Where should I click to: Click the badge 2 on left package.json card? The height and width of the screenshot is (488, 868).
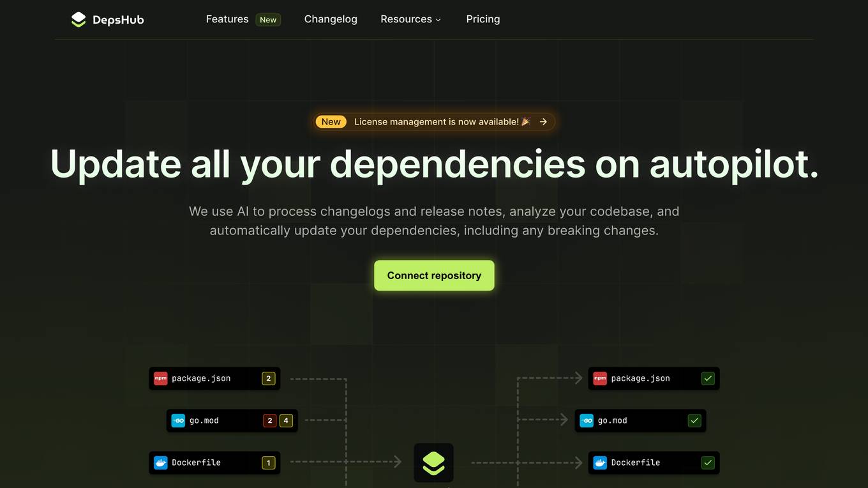(x=269, y=378)
